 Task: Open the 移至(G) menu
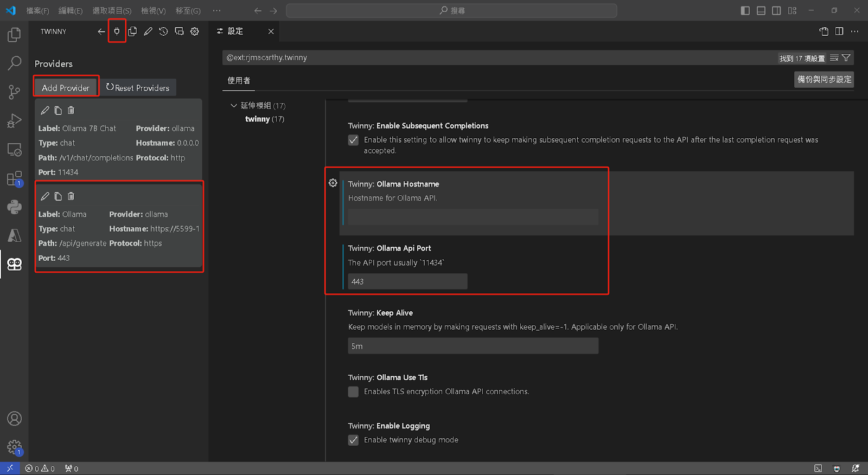click(x=188, y=10)
